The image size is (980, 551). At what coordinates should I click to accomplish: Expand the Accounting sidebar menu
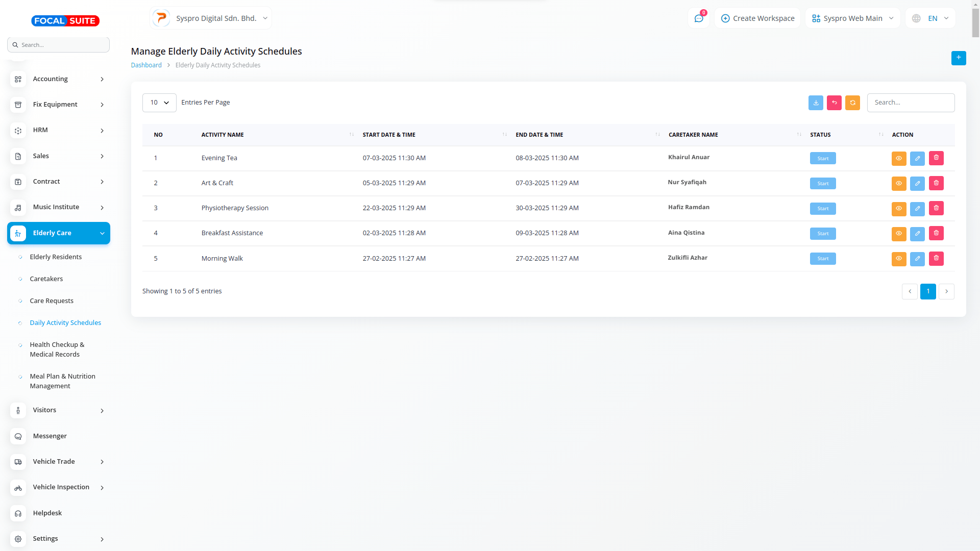coord(59,79)
